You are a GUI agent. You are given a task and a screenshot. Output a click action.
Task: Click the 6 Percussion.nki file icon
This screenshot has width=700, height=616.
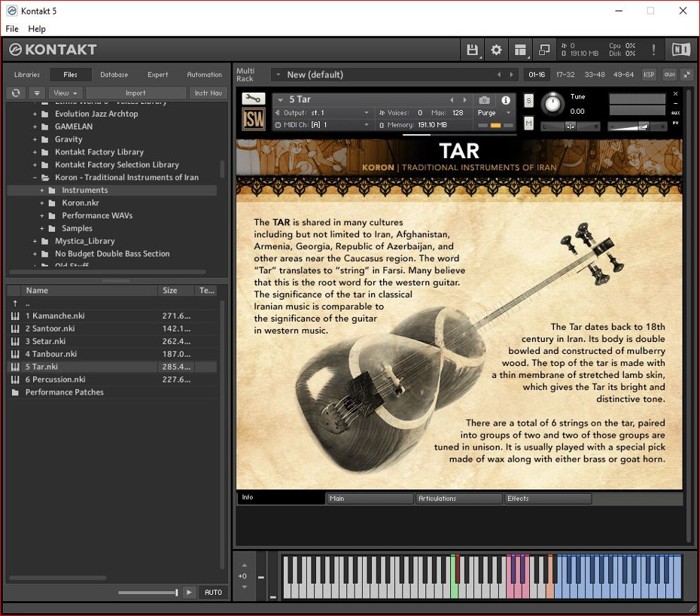[x=15, y=380]
